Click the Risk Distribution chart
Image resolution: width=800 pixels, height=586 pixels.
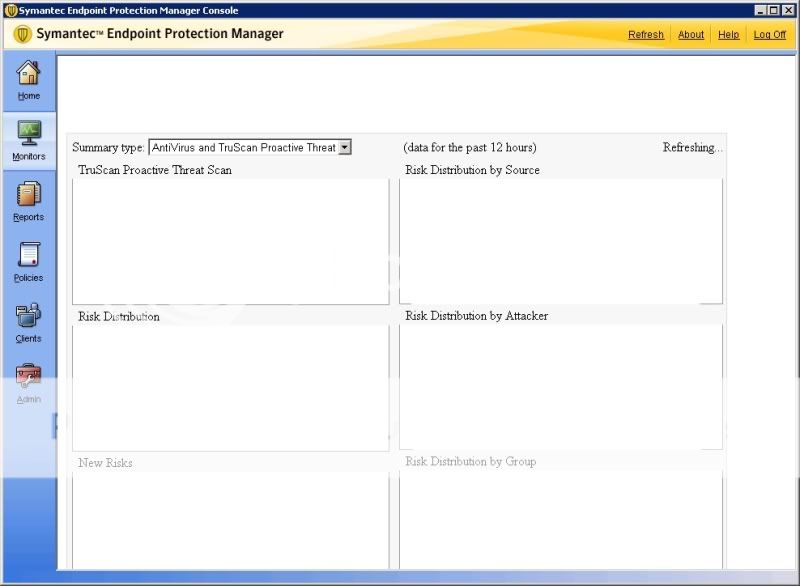pos(230,385)
